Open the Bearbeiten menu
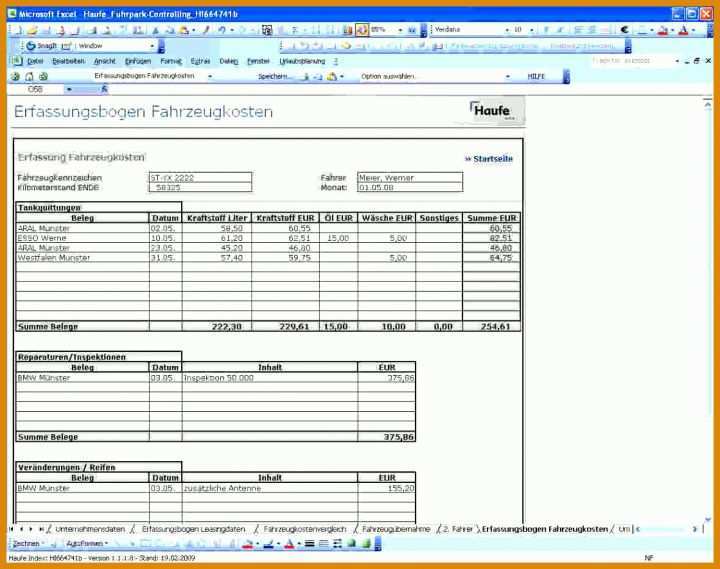Image resolution: width=720 pixels, height=569 pixels. coord(68,61)
